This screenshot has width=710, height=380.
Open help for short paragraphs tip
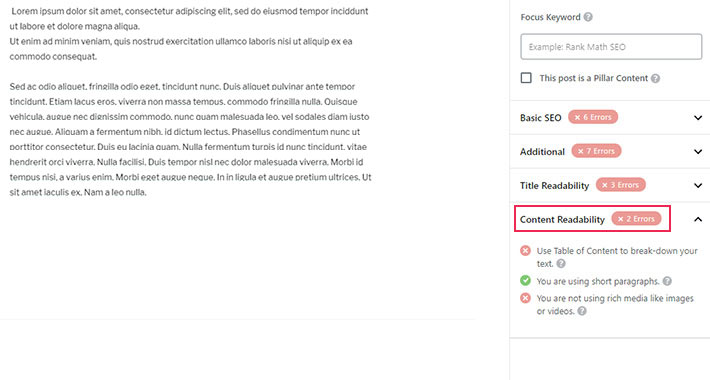667,281
